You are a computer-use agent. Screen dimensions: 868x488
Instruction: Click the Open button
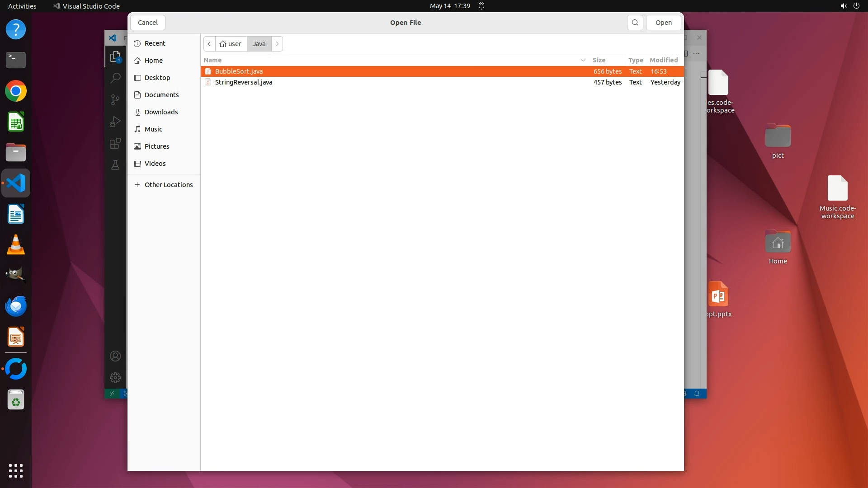pos(663,23)
